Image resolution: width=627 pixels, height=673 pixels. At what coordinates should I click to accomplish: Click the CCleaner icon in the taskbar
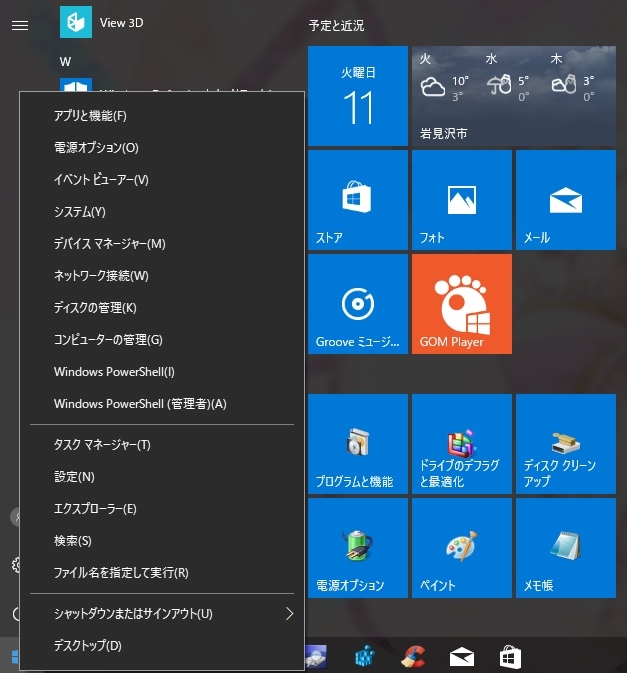pos(414,657)
